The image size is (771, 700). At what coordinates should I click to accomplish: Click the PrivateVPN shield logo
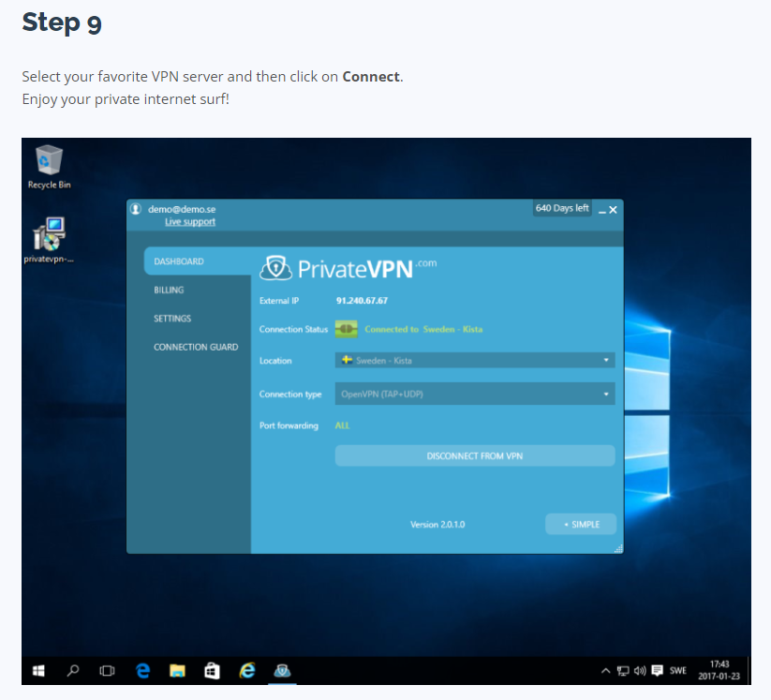pos(275,268)
